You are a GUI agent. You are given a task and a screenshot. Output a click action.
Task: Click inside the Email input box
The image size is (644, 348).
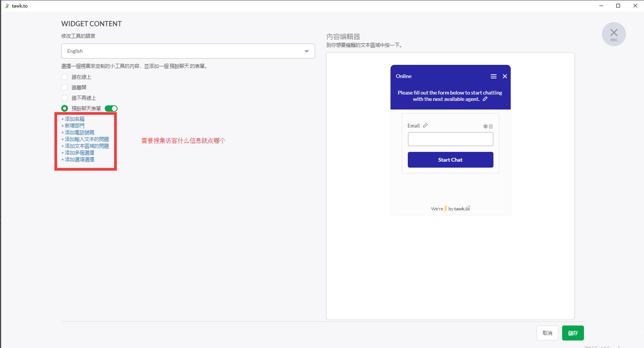[x=450, y=139]
